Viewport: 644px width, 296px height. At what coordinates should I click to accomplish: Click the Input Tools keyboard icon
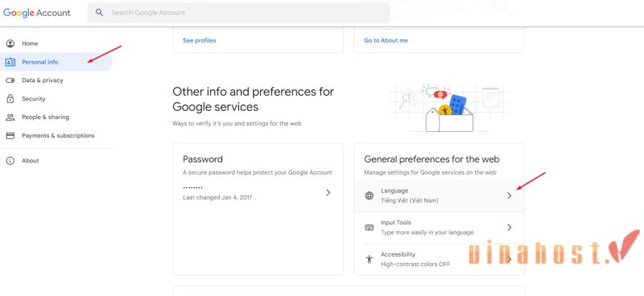369,228
